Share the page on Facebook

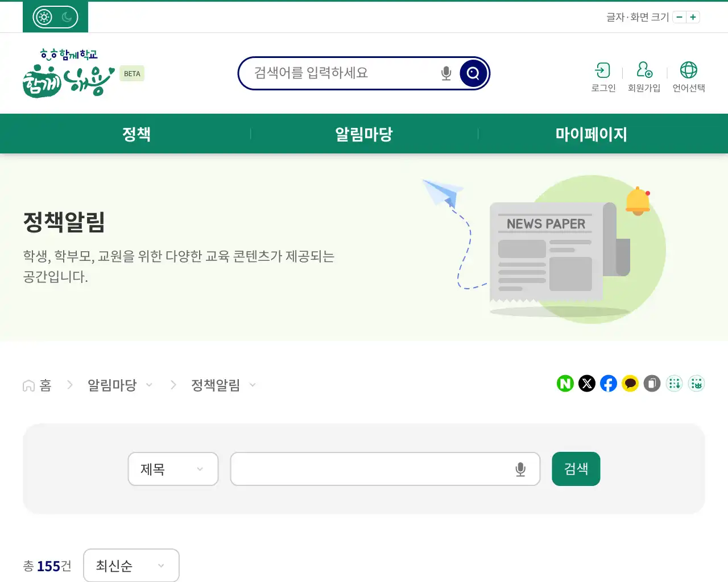click(x=608, y=384)
